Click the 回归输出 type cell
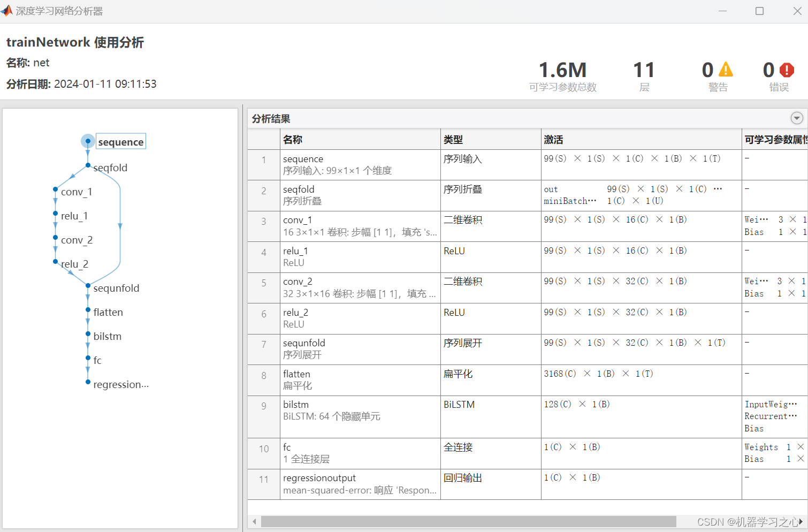808x532 pixels. (x=491, y=484)
